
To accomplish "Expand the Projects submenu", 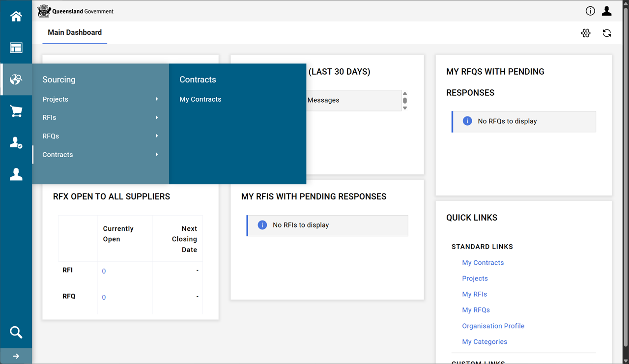I will (x=100, y=99).
